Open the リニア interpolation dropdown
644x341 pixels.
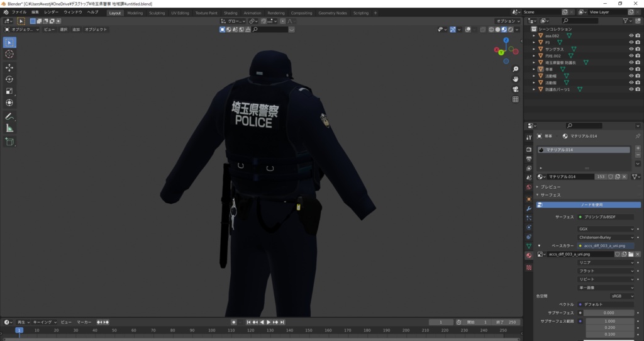pos(606,262)
